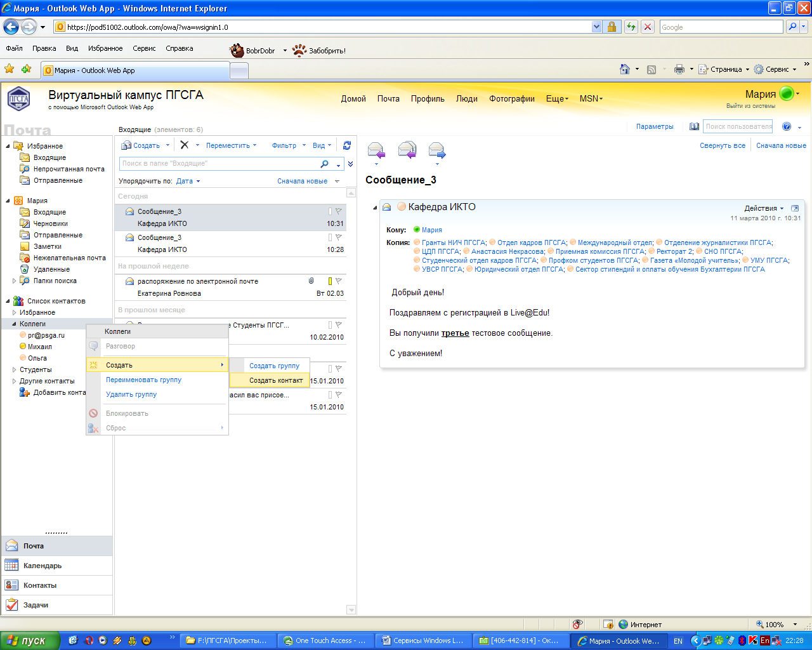Select Создать контакт in the submenu
812x650 pixels.
coord(276,380)
